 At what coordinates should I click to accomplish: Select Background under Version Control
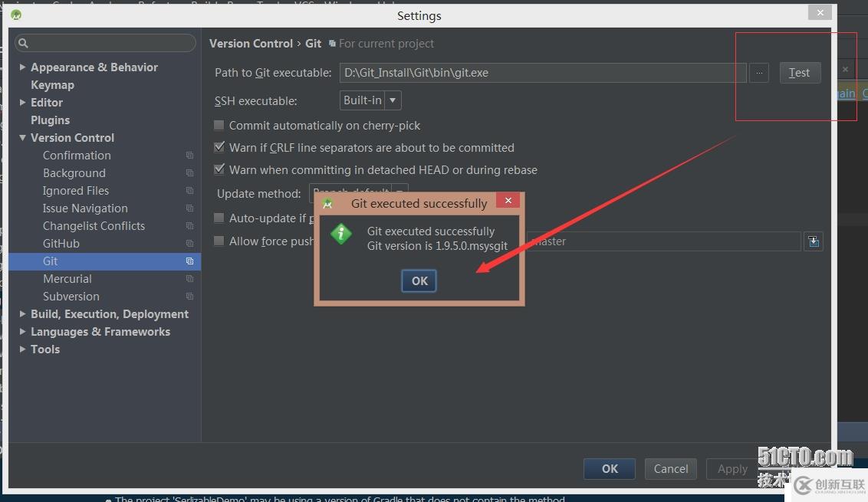point(74,173)
